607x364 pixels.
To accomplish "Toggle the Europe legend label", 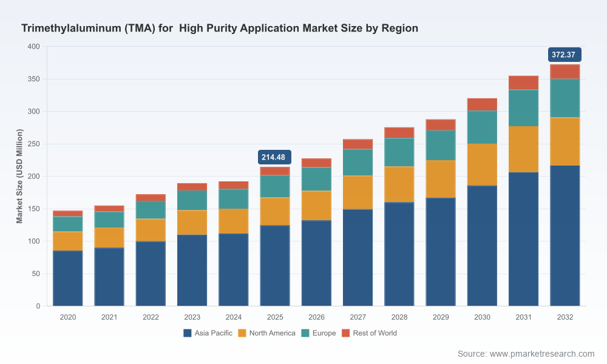I will [x=324, y=333].
